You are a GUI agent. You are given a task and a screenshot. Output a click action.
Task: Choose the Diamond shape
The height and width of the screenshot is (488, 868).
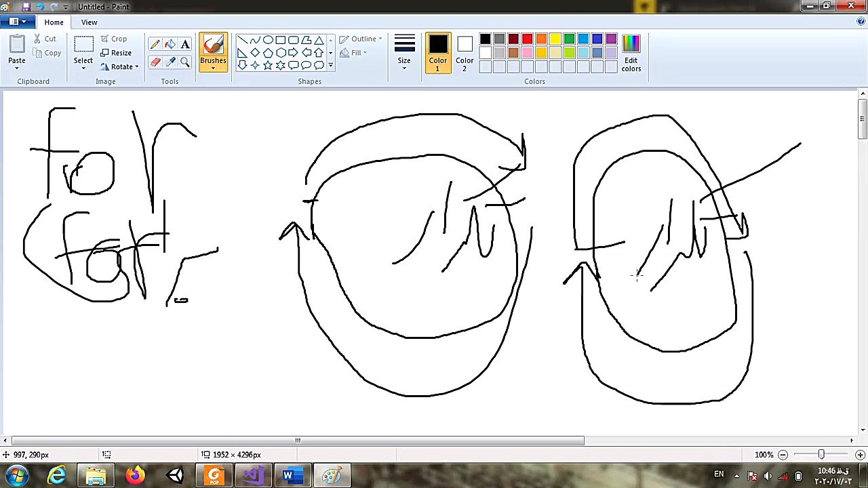[x=255, y=53]
